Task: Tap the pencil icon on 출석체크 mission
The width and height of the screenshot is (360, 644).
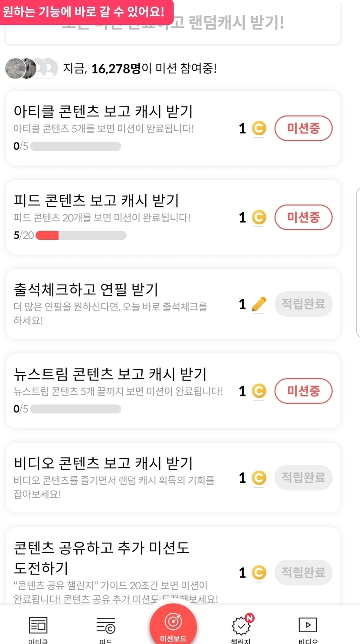Action: [259, 304]
